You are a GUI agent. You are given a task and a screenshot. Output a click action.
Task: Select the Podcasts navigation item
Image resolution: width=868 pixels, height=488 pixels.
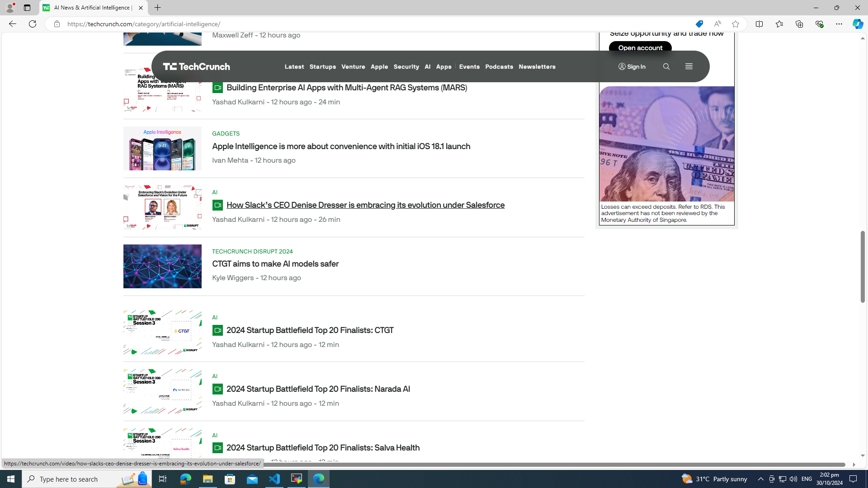coord(499,66)
